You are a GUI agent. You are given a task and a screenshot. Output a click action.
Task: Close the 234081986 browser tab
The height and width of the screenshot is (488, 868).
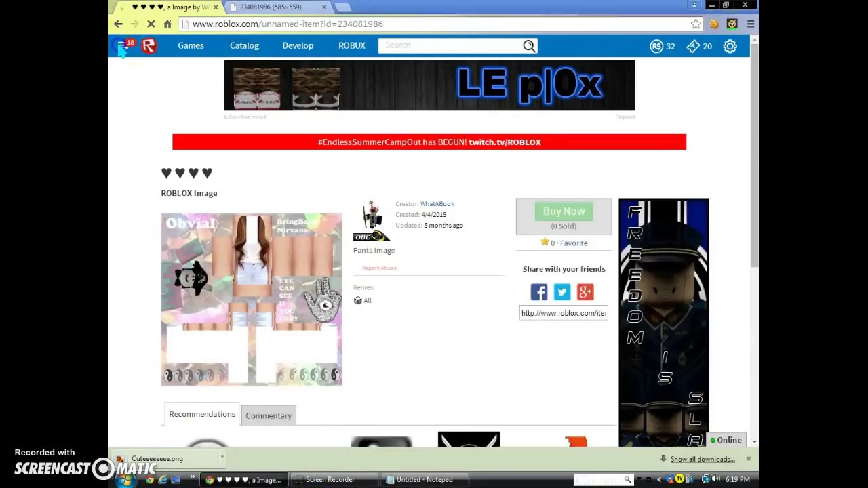click(324, 7)
